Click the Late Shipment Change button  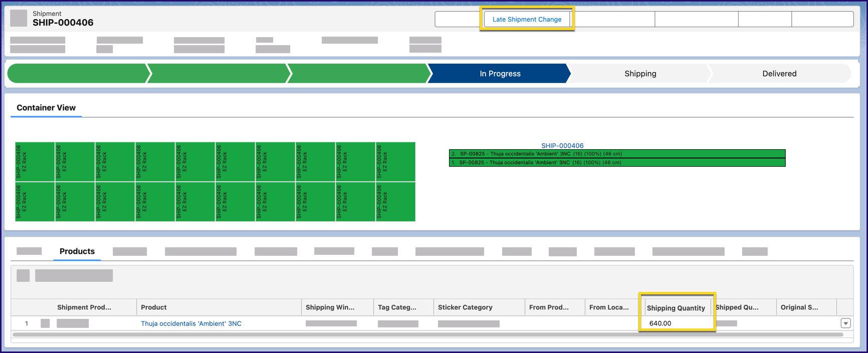(527, 20)
